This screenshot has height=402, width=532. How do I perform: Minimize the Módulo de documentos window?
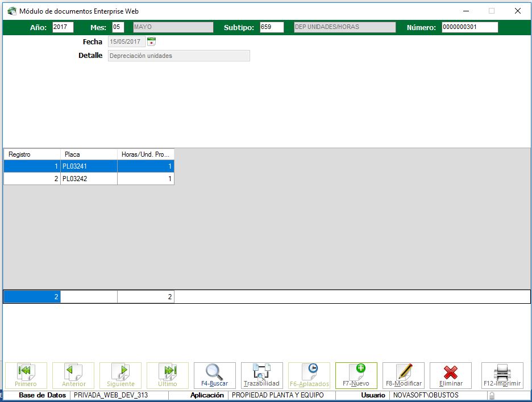[x=466, y=11]
